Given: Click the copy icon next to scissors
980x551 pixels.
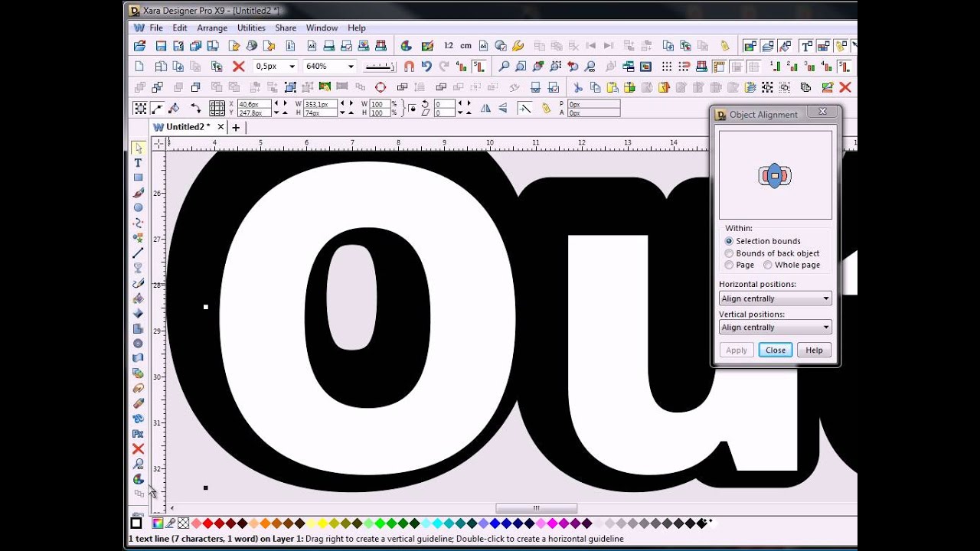Looking at the screenshot, I should (x=595, y=87).
